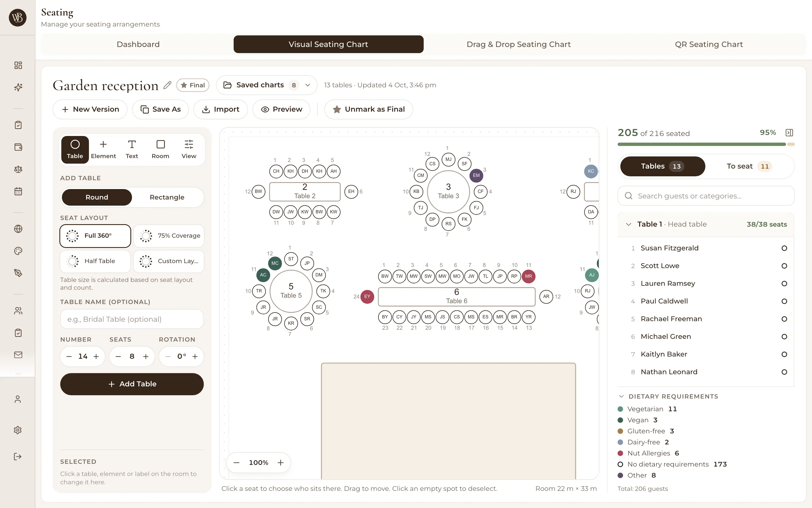The image size is (812, 508).
Task: Click the logout icon in sidebar
Action: (x=18, y=457)
